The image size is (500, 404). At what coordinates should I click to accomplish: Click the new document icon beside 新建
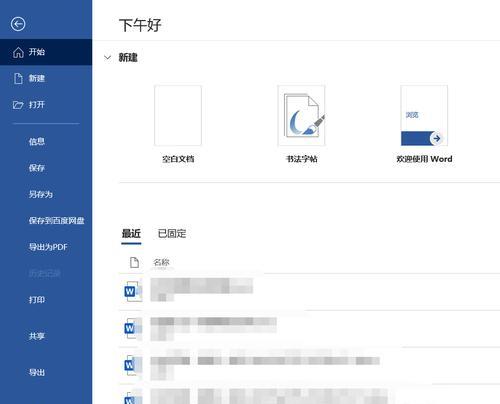click(x=18, y=79)
